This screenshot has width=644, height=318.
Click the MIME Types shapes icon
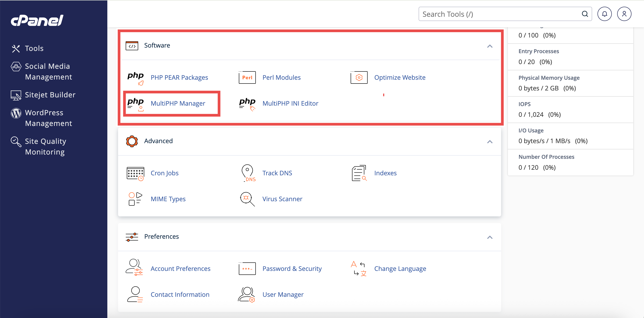(x=135, y=199)
